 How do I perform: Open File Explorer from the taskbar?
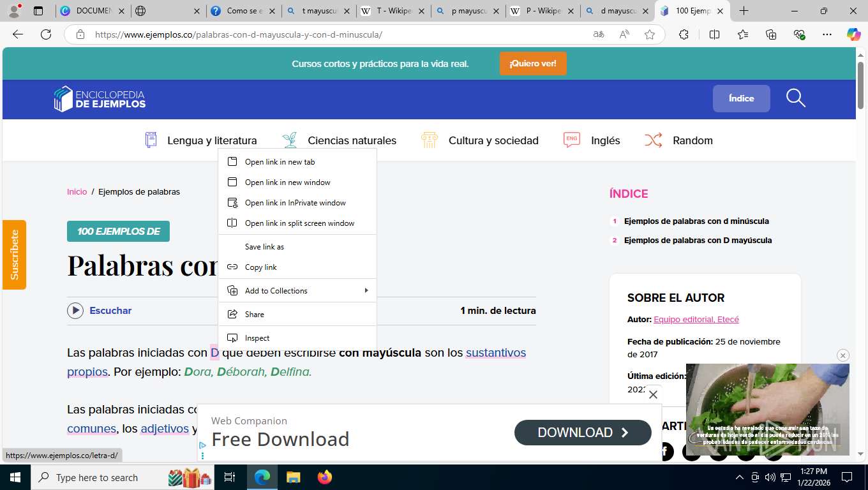[293, 477]
